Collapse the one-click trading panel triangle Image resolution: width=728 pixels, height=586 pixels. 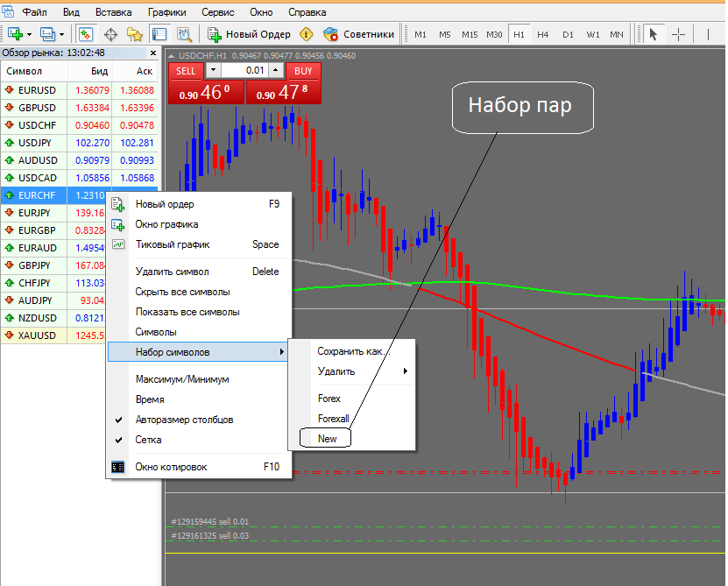pos(172,56)
